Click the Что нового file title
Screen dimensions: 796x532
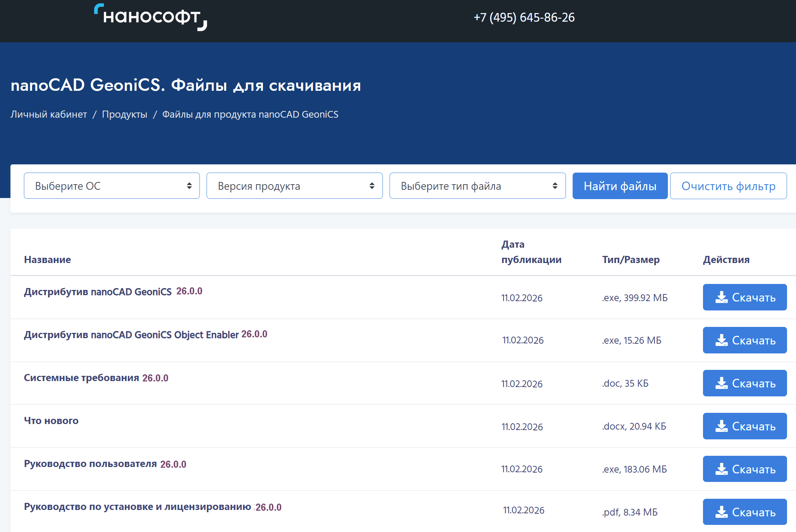[51, 421]
